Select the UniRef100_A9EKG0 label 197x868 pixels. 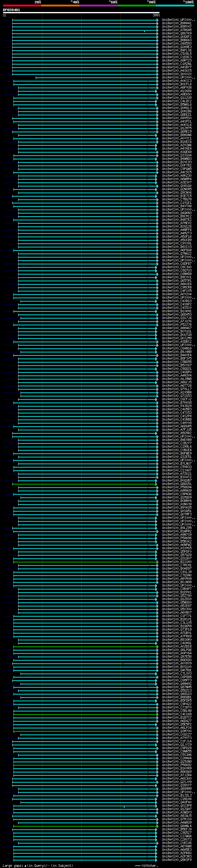pos(177,94)
